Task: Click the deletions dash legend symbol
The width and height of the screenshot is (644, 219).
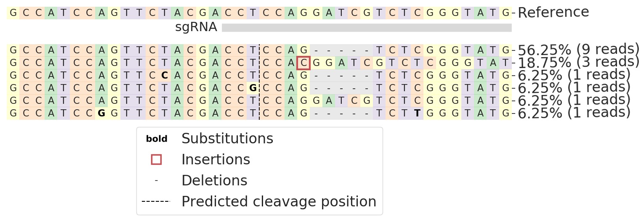Action: click(156, 180)
